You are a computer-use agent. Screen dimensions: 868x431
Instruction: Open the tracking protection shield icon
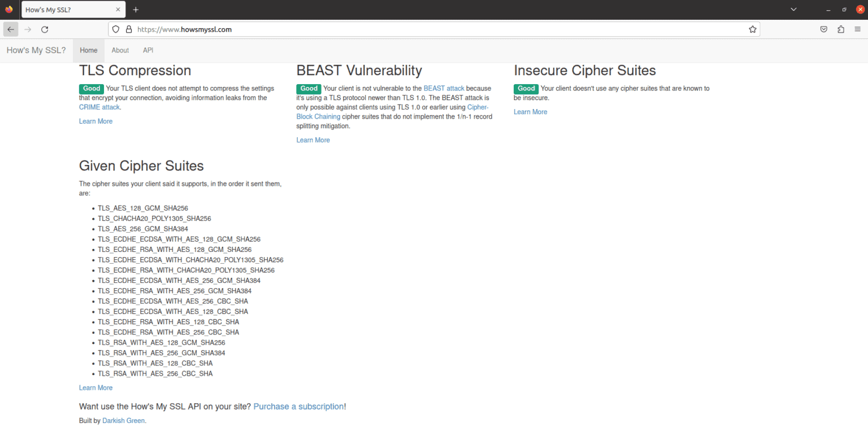115,29
